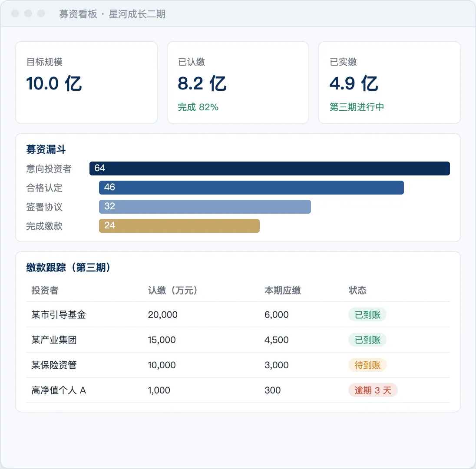Screen dimensions: 476x469
Task: Click the 逾期 3 天 overdue badge
Action: pos(373,390)
